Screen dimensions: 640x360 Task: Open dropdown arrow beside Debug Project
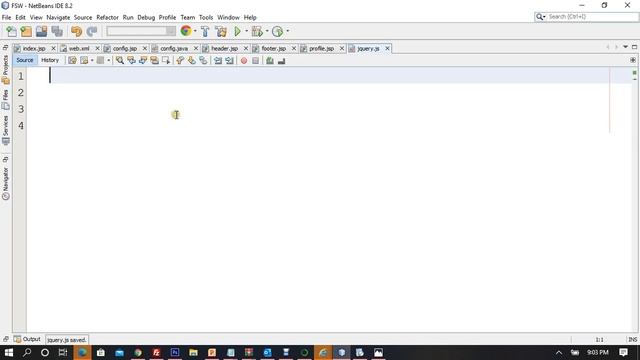click(267, 31)
